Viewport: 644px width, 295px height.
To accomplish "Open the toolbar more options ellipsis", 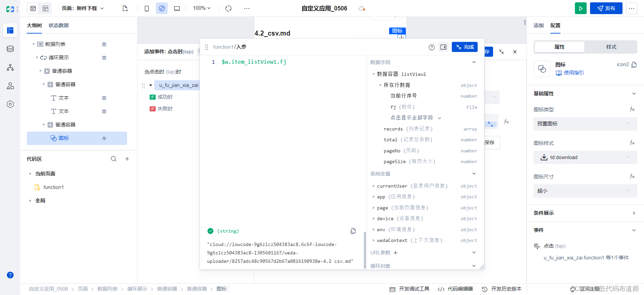I will pyautogui.click(x=247, y=8).
